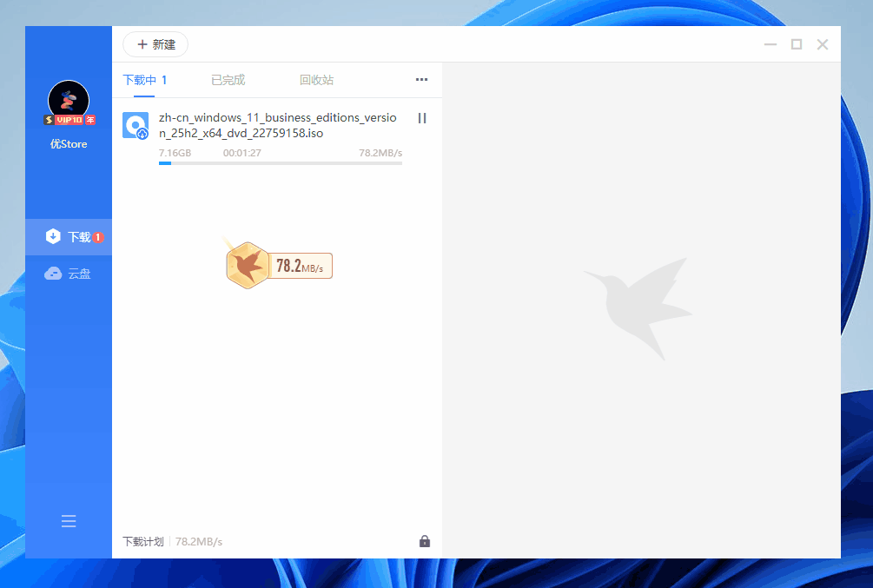Viewport: 873px width, 588px height.
Task: Maximize the Xunlei window
Action: click(x=797, y=44)
